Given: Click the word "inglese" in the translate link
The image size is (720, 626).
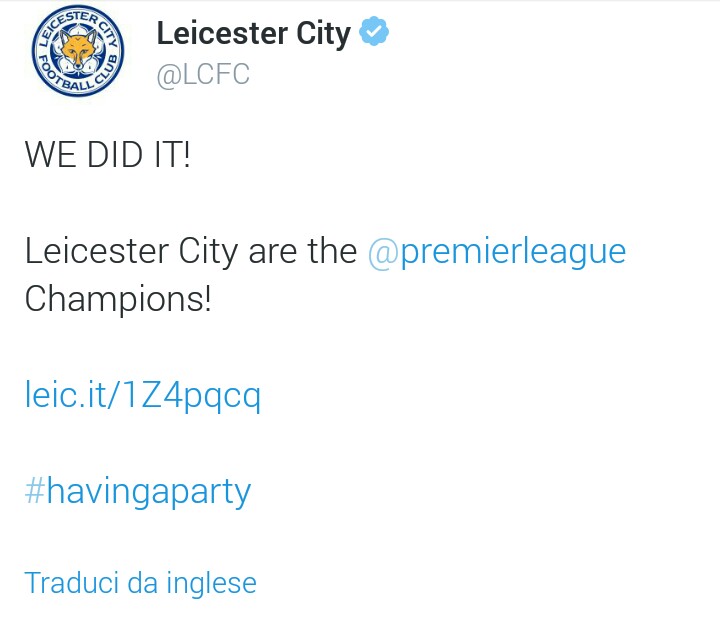Looking at the screenshot, I should (x=211, y=583).
